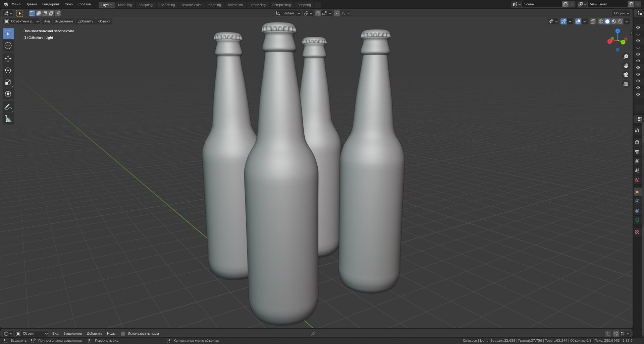
Task: Click the Blender logo menu
Action: (6, 4)
